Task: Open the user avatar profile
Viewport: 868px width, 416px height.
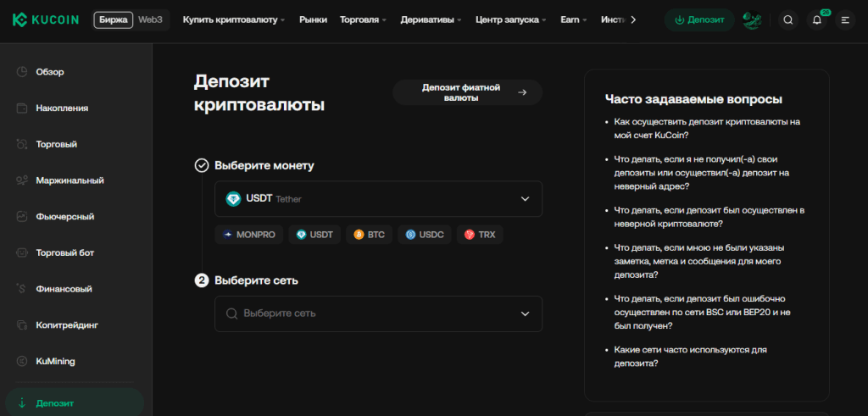Action: pos(752,20)
